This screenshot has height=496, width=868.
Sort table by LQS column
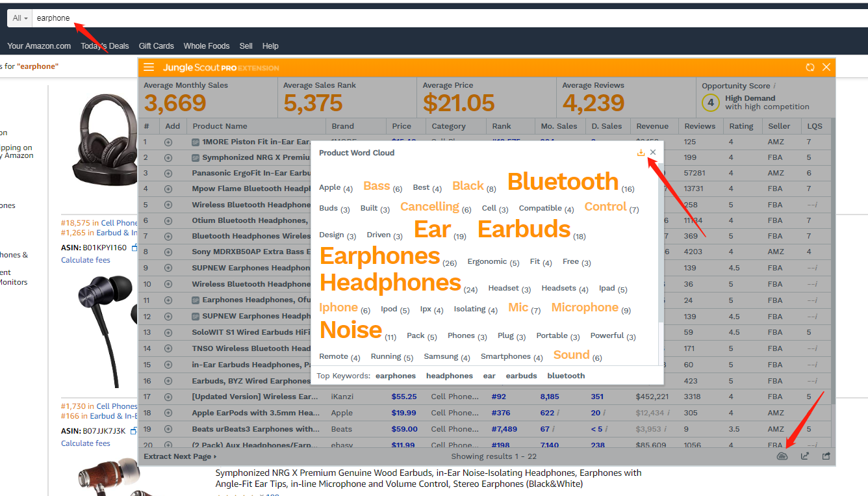coord(814,126)
